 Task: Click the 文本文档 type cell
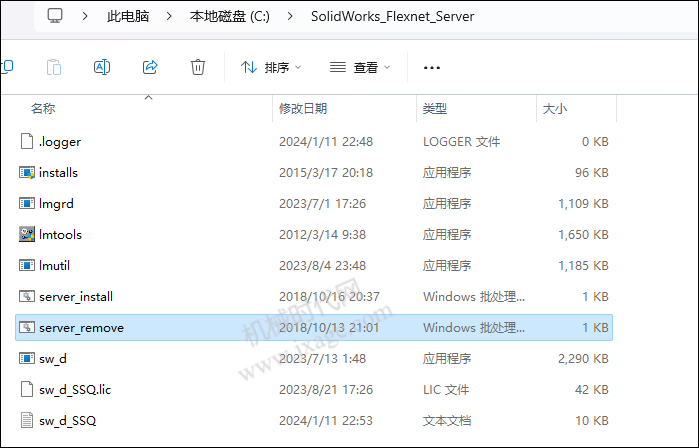[447, 420]
